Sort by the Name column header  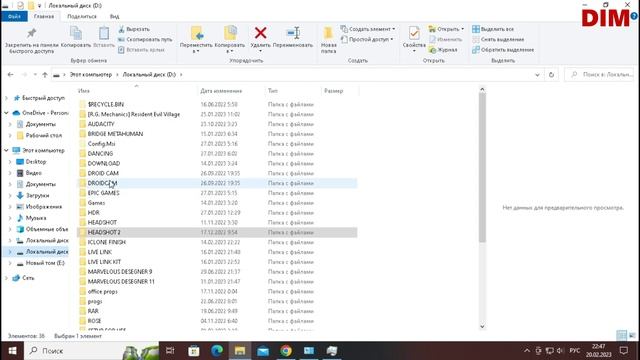pos(137,91)
